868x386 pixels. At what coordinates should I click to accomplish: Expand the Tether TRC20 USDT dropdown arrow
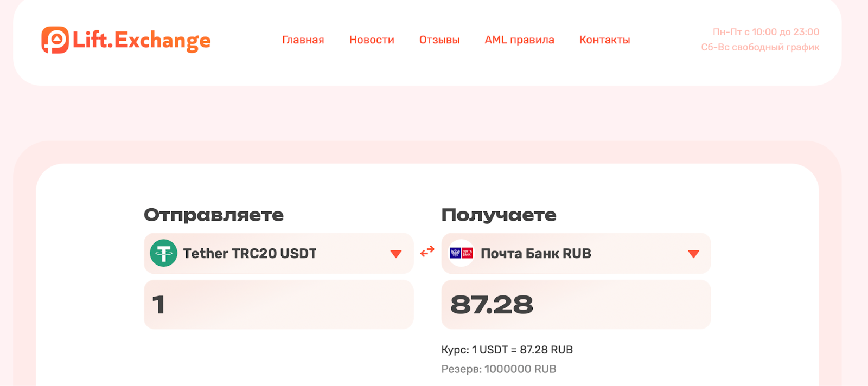click(x=396, y=254)
